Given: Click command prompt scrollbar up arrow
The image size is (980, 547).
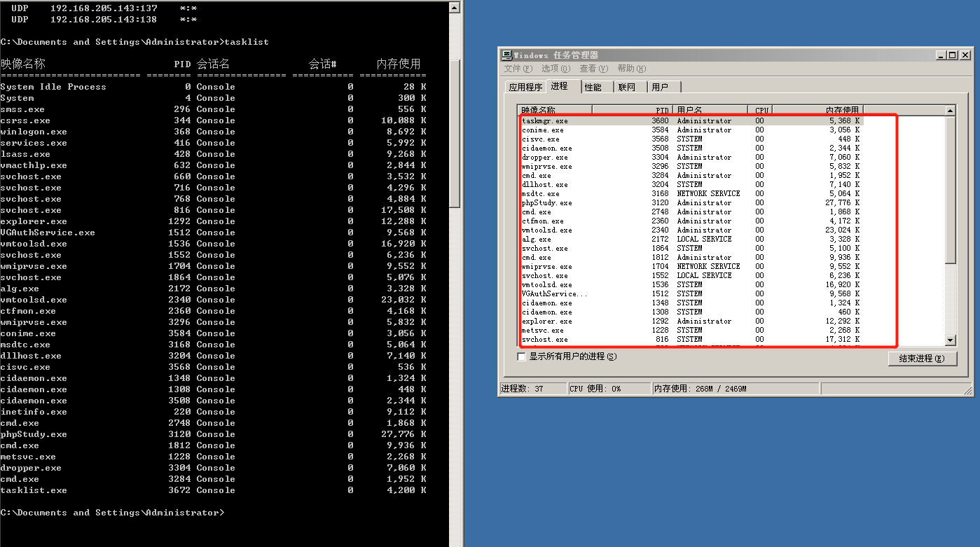Looking at the screenshot, I should tap(454, 6).
